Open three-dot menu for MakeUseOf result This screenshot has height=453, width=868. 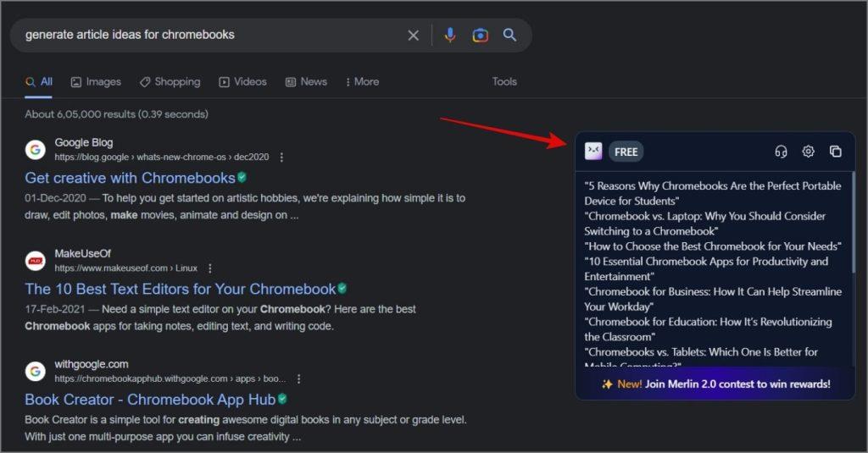coord(210,268)
